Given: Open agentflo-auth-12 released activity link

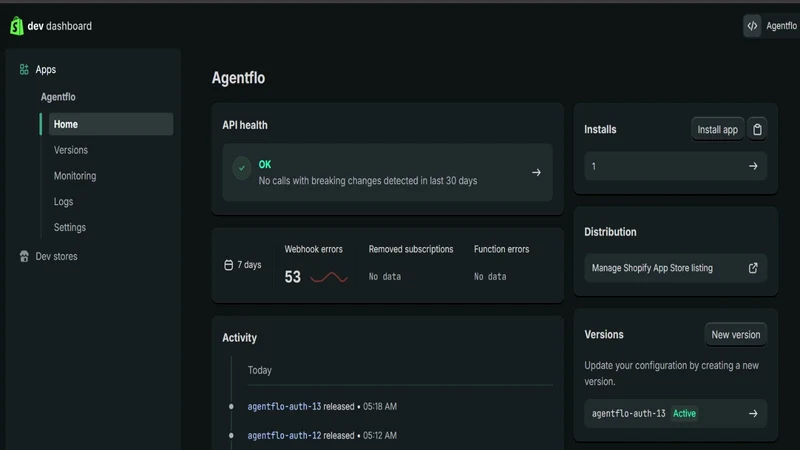Looking at the screenshot, I should [x=284, y=435].
